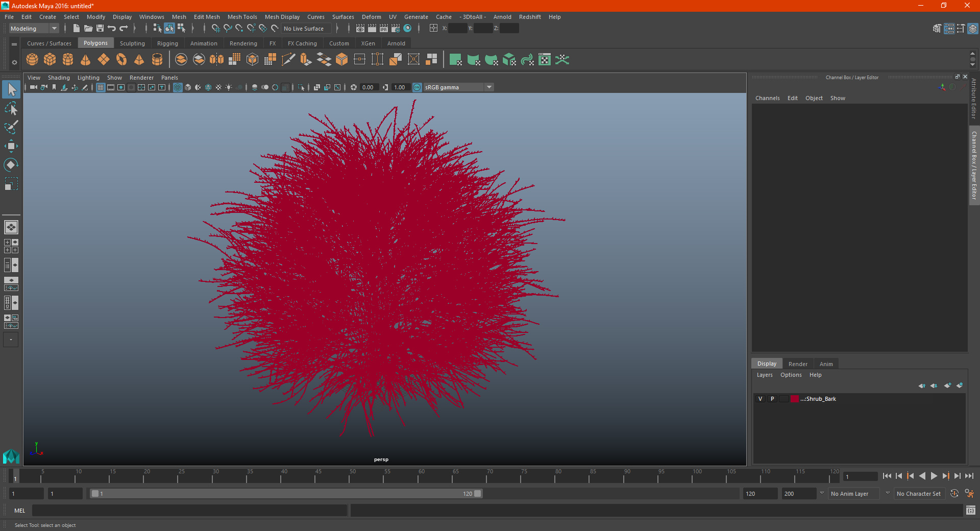The width and height of the screenshot is (980, 531).
Task: Open the shelf options menu button
Action: pos(14,62)
